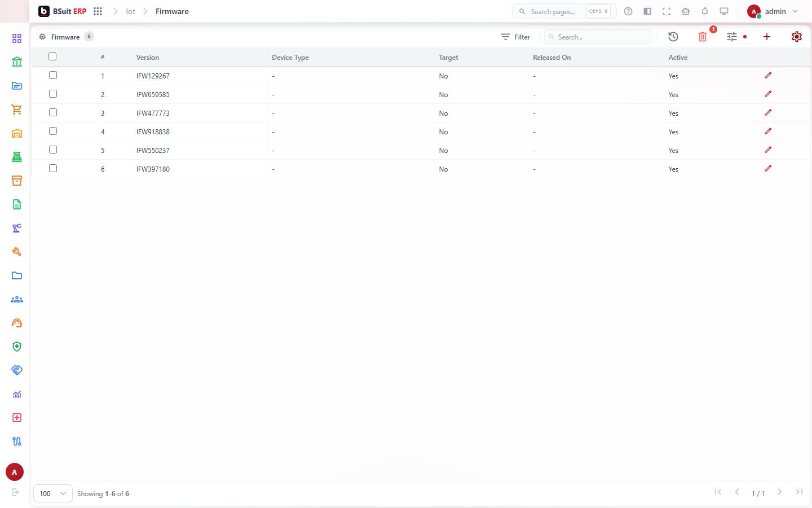Open the page size 100 dropdown
This screenshot has width=812, height=508.
tap(53, 493)
